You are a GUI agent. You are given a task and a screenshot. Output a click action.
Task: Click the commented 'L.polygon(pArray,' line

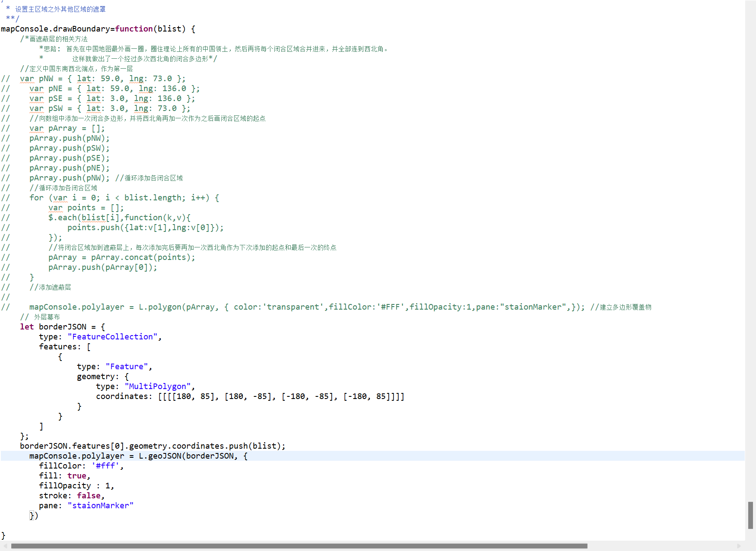pos(326,307)
